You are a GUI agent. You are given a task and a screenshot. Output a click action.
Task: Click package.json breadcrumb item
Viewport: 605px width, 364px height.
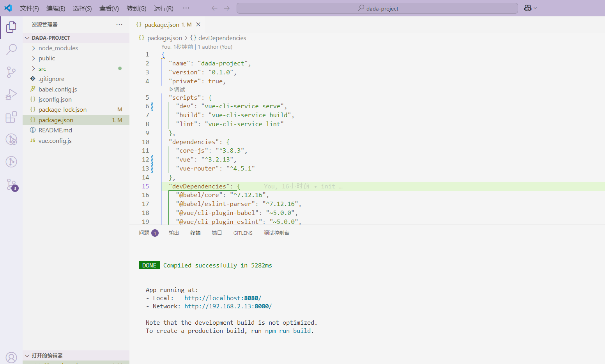165,38
